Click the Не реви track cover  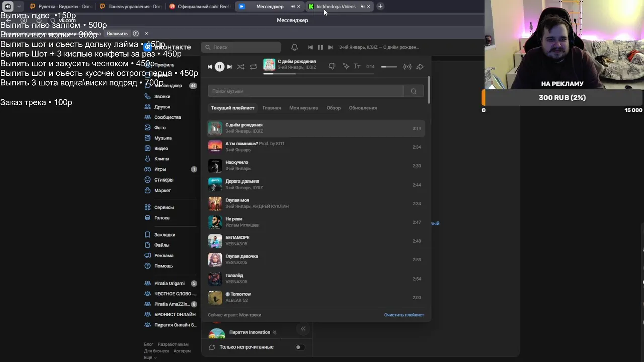(215, 222)
